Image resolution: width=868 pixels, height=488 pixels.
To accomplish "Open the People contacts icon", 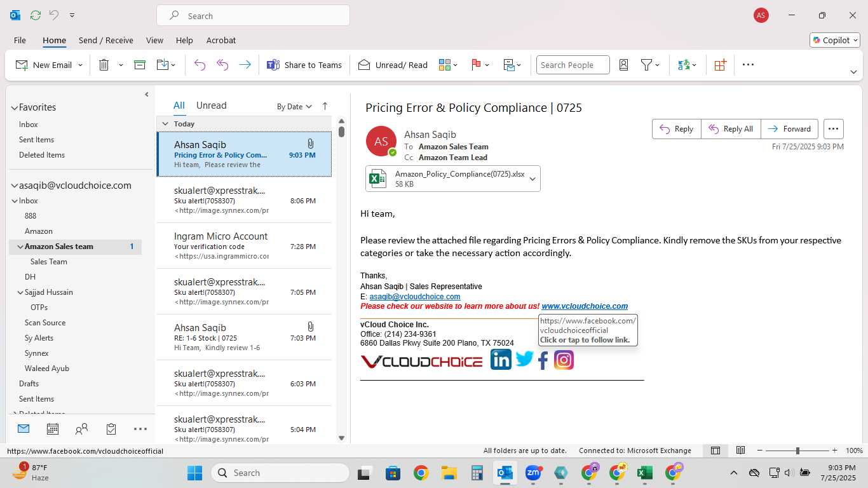I will [81, 429].
